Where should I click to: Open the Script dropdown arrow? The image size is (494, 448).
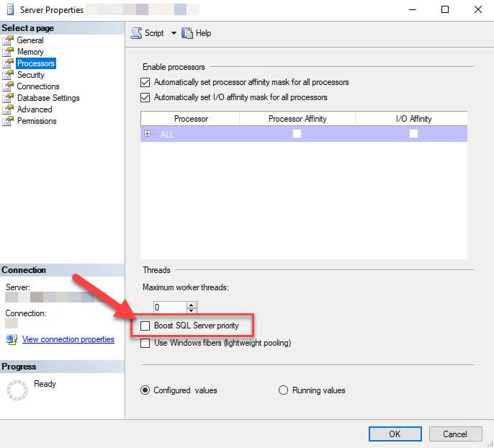174,33
